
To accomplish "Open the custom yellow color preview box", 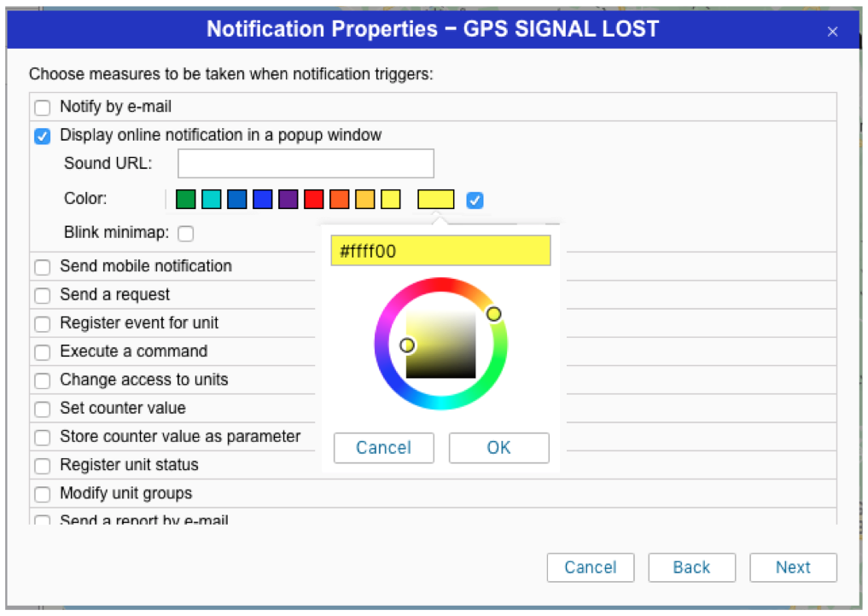I will tap(435, 200).
